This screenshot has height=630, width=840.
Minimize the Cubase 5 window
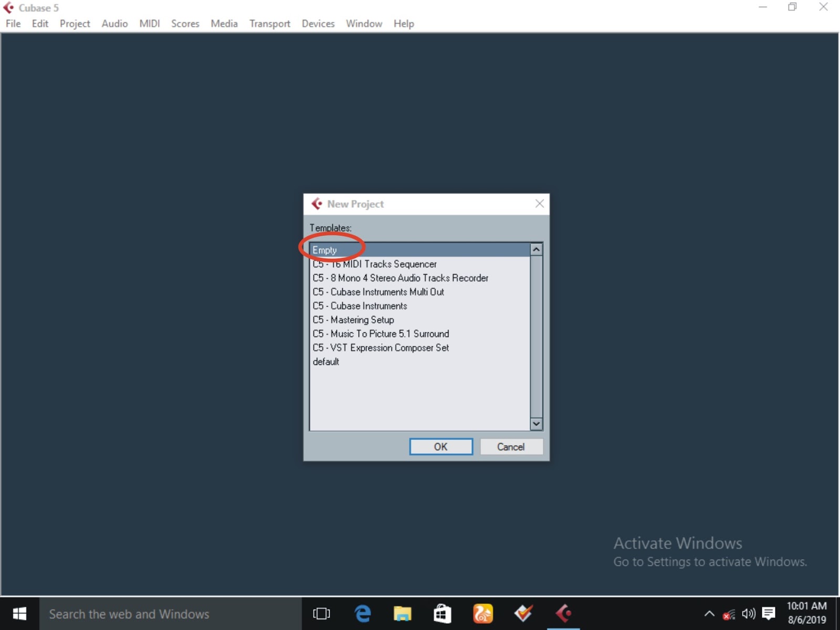[x=763, y=7]
